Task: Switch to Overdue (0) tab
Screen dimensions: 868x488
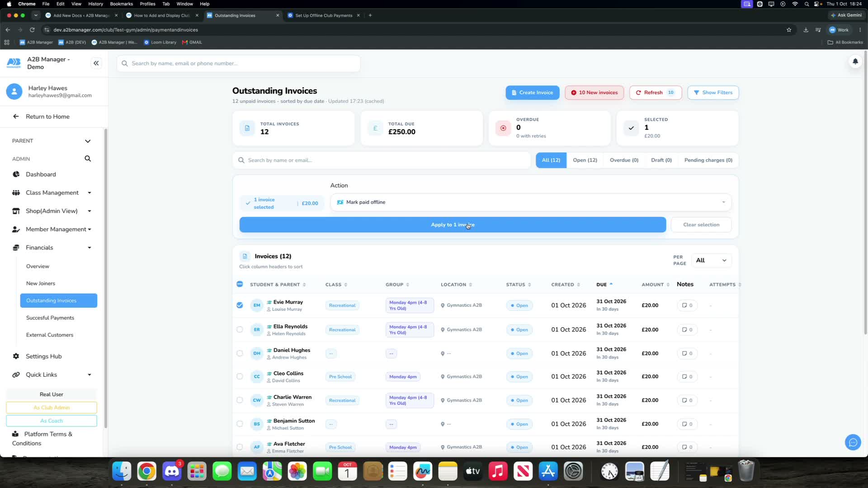Action: point(624,160)
